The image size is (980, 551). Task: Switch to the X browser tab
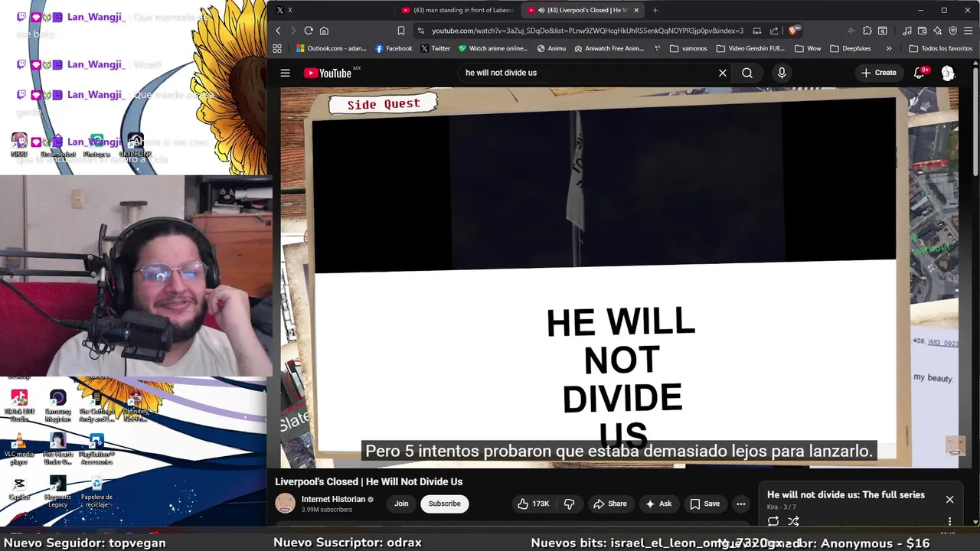click(x=333, y=10)
